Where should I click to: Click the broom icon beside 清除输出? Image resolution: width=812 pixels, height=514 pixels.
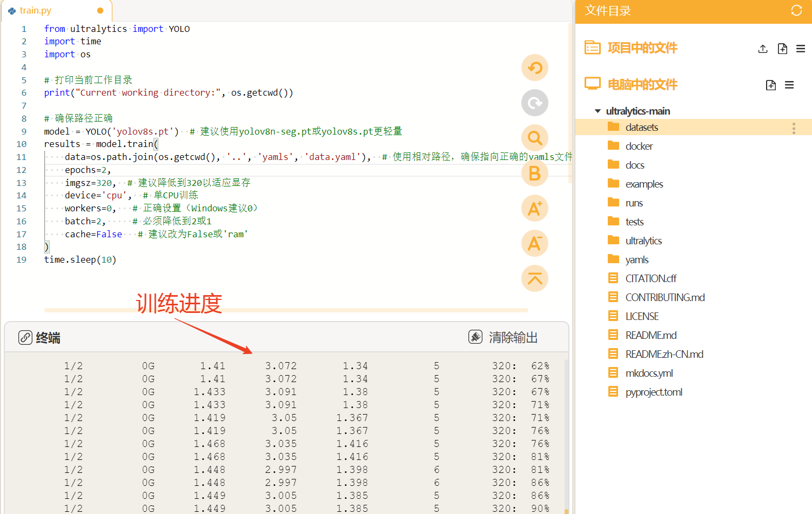(x=475, y=337)
